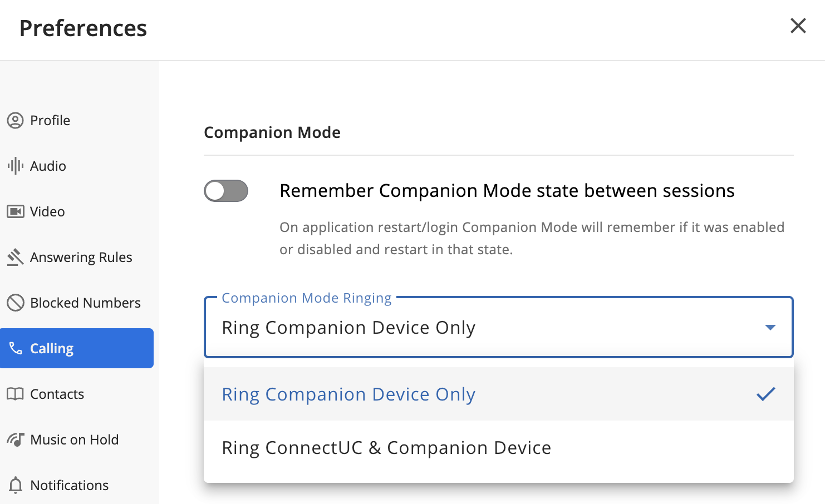Choose Ring ConnectUC & Companion Device
The width and height of the screenshot is (825, 504).
(386, 448)
